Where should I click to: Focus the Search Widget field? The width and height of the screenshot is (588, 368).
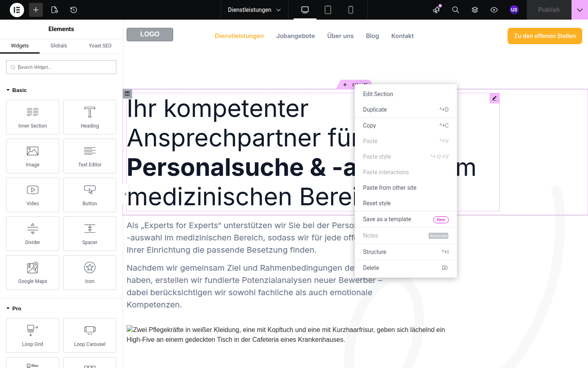pos(61,67)
